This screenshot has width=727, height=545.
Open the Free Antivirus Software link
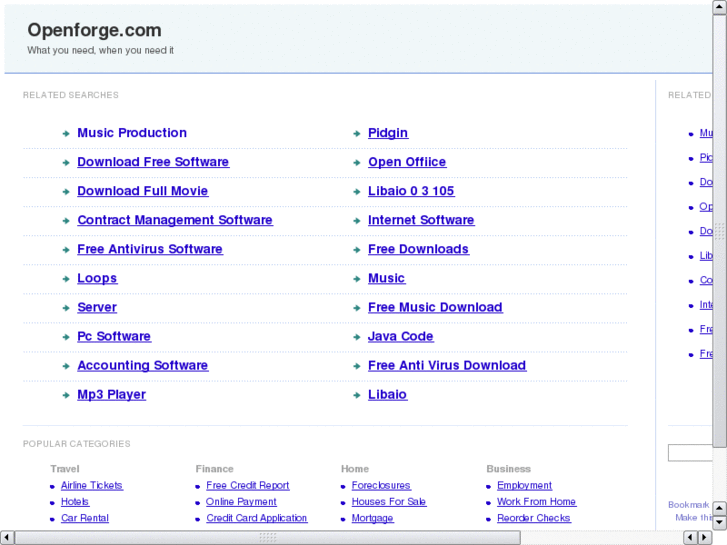click(x=150, y=249)
